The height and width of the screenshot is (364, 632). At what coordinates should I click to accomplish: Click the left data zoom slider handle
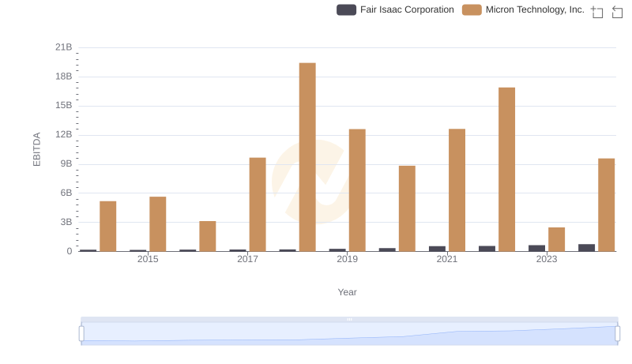81,334
